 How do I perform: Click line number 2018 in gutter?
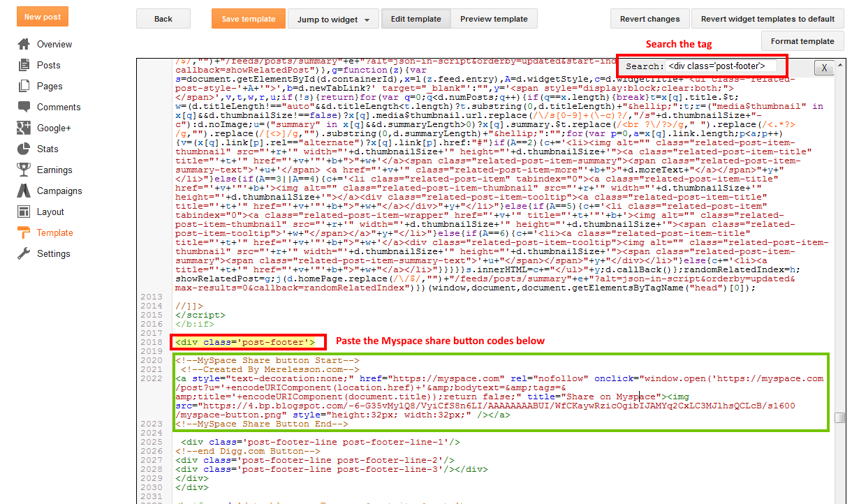pyautogui.click(x=151, y=342)
